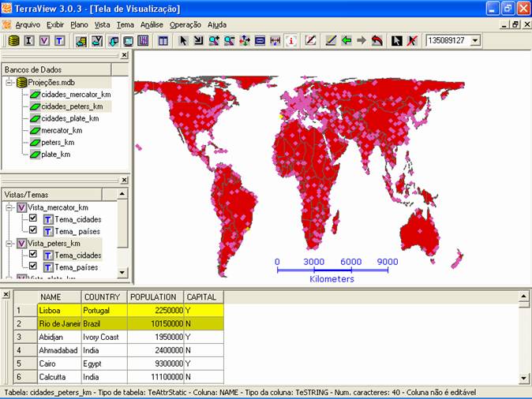Image resolution: width=532 pixels, height=399 pixels.
Task: Close the Vistas/Temas panel
Action: 125,180
